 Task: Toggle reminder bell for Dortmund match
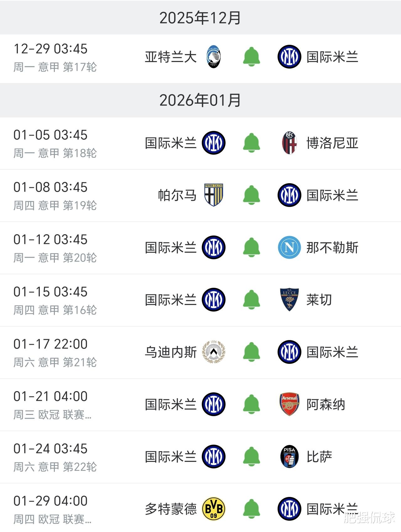tap(252, 509)
